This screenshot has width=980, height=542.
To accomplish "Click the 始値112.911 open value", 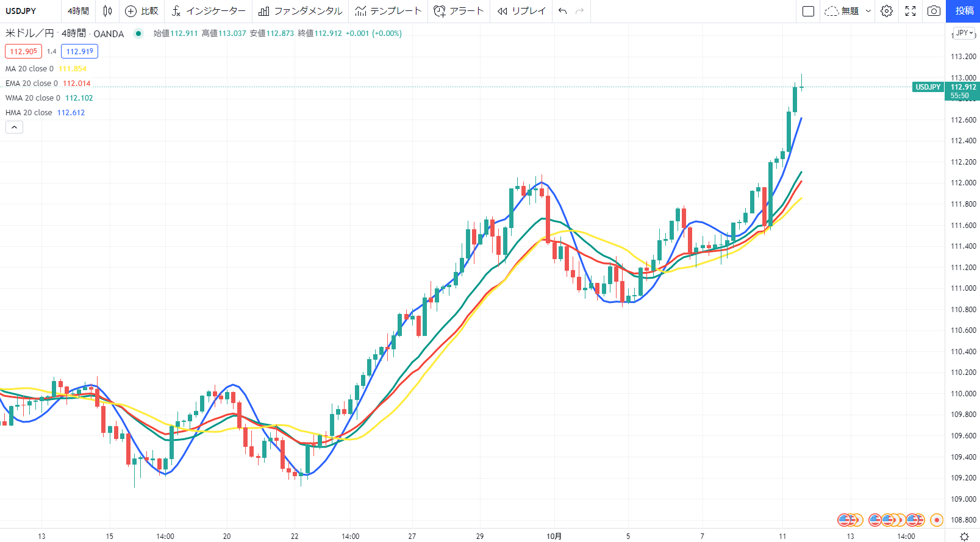I will (176, 34).
